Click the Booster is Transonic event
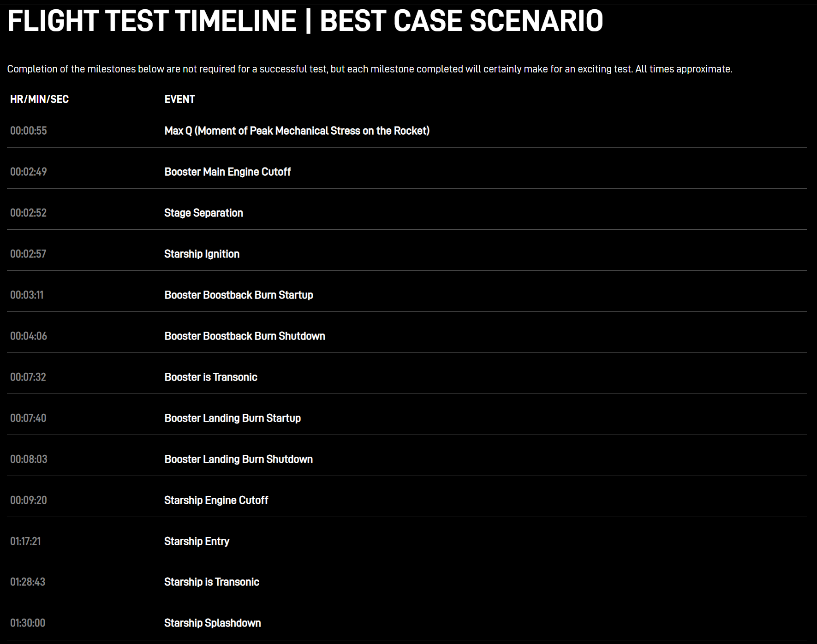 (211, 377)
